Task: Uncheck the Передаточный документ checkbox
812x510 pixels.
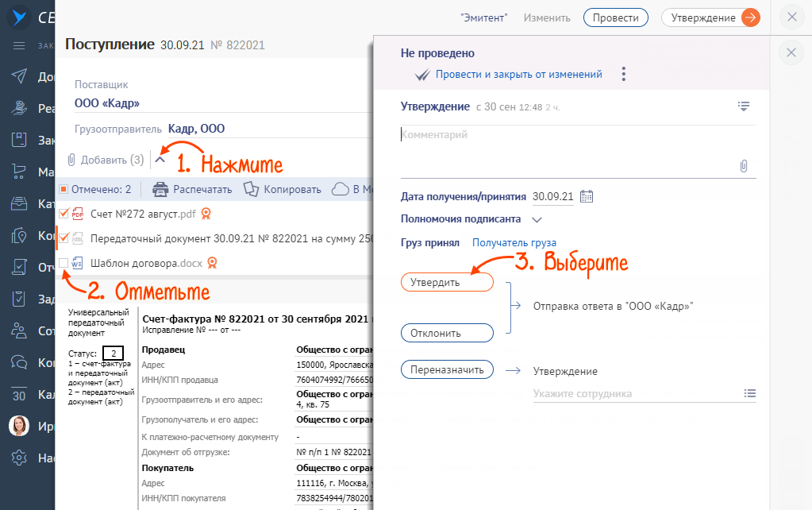Action: (x=64, y=238)
